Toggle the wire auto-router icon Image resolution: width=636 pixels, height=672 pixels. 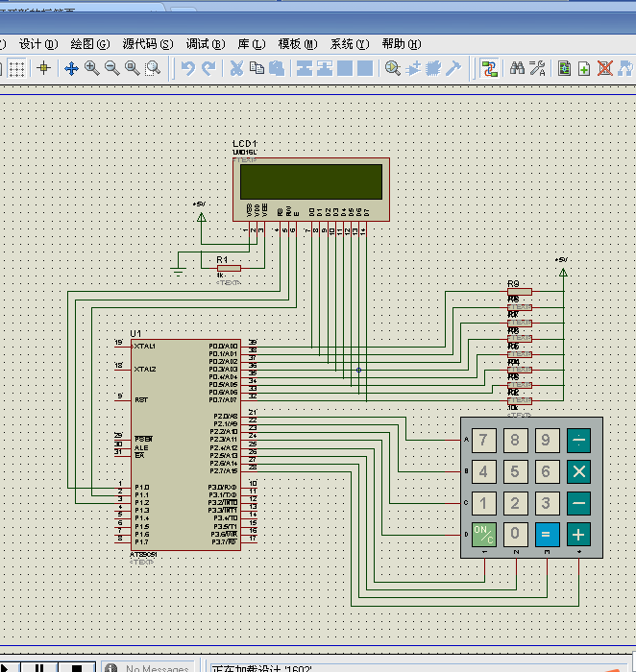click(x=490, y=68)
